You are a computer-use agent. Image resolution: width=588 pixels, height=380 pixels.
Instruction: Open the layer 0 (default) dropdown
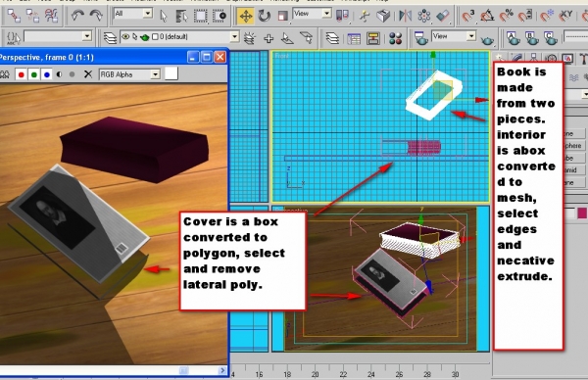tap(179, 36)
